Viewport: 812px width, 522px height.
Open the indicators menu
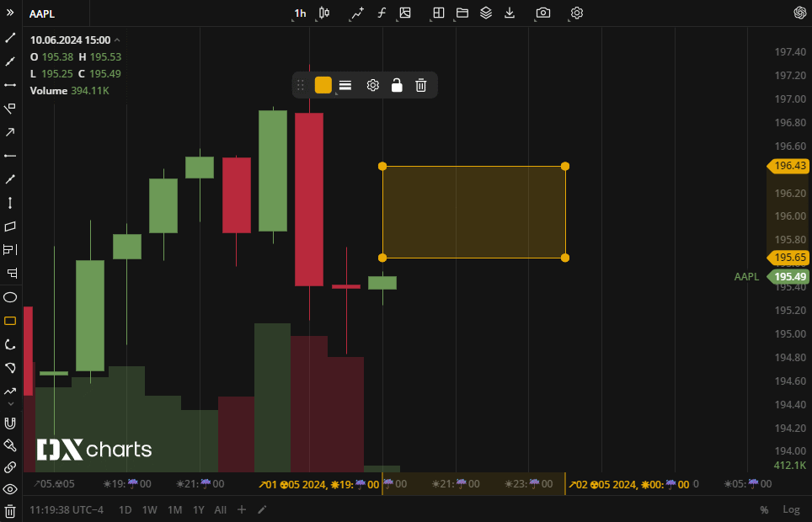tap(357, 13)
